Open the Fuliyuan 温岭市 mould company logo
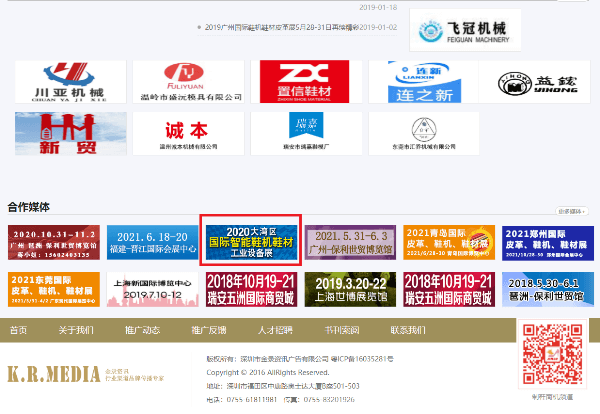The image size is (600, 414). coord(188,81)
